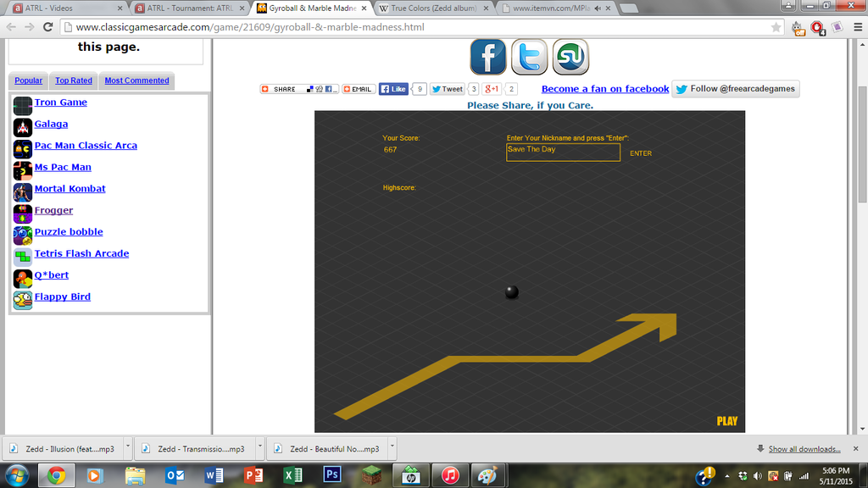Click the Google +1 button
The width and height of the screenshot is (868, 488).
[492, 89]
